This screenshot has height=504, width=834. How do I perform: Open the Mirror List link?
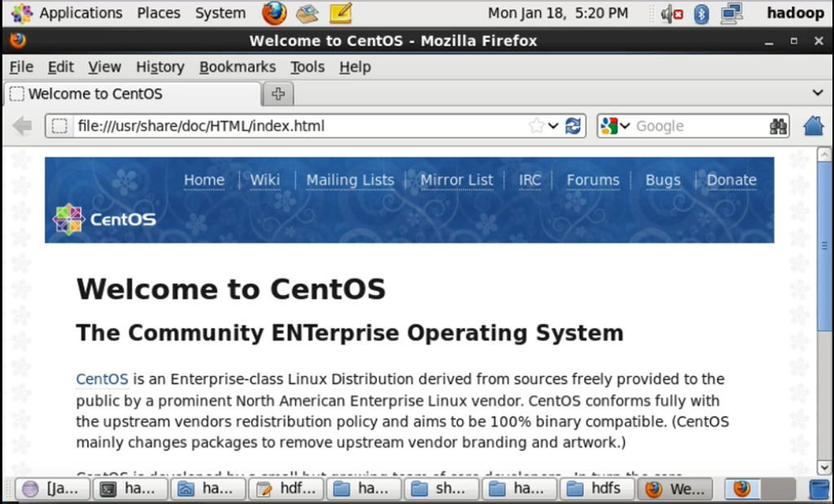tap(457, 180)
